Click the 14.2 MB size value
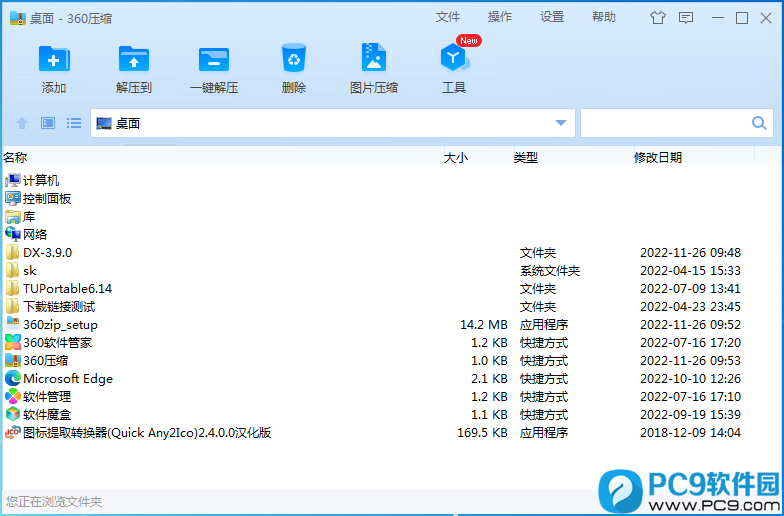 [484, 324]
